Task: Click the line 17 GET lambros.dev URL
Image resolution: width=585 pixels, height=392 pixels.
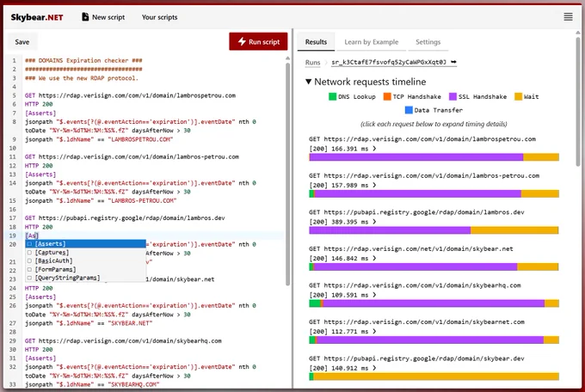Action: click(132, 217)
